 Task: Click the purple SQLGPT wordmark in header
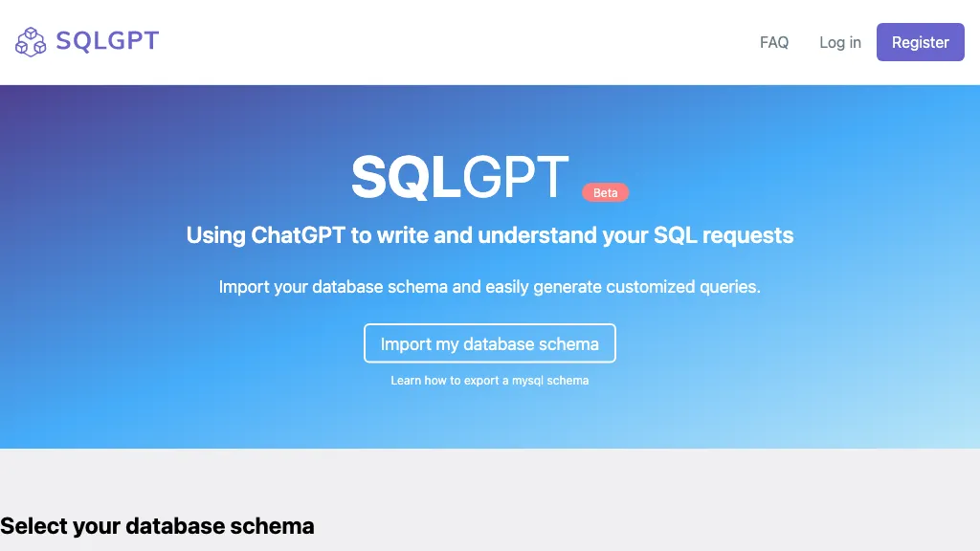(107, 41)
